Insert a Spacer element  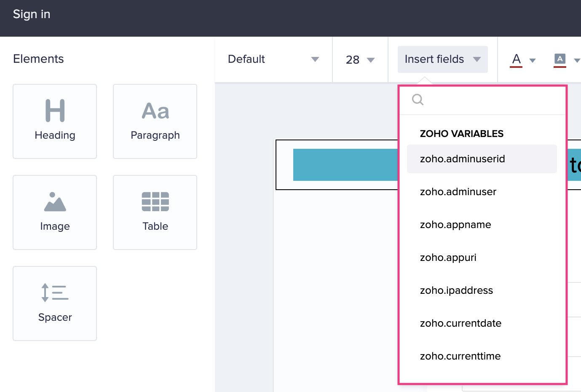[54, 303]
